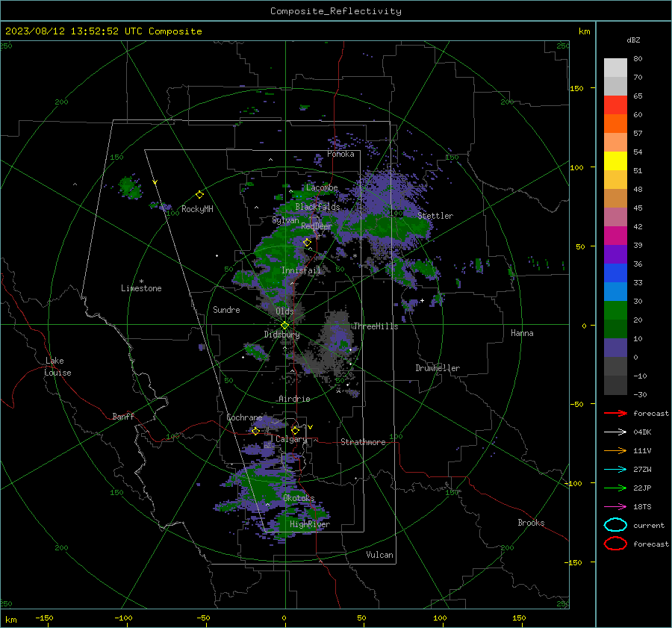Click the Strathmore city label
The image size is (672, 628).
click(x=363, y=442)
